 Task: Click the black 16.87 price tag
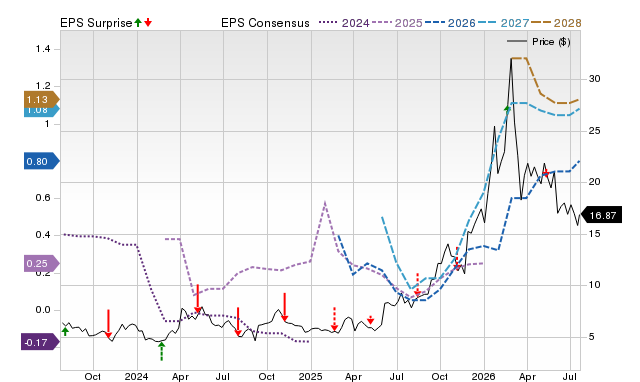601,215
